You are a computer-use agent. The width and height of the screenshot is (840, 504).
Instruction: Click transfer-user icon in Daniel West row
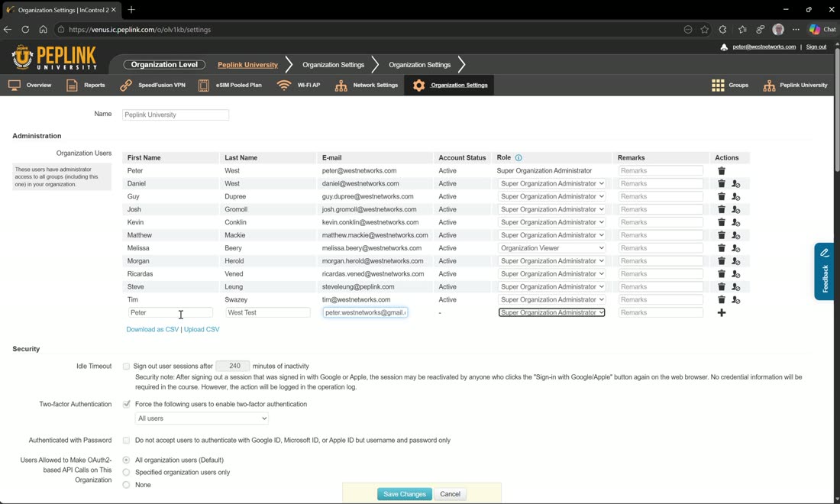[735, 184]
